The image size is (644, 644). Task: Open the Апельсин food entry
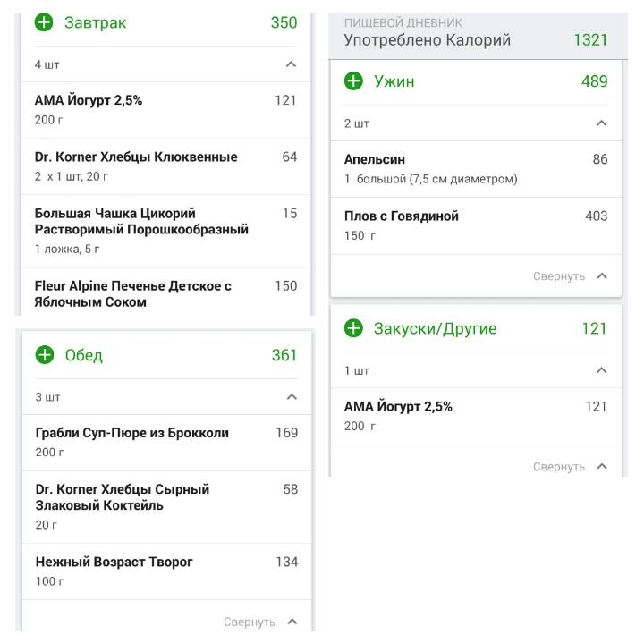point(476,169)
